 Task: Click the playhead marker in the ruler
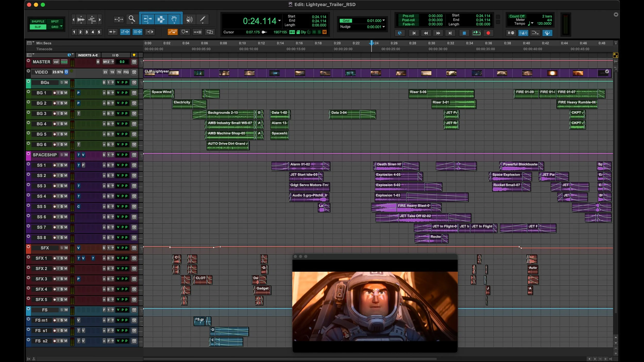371,43
